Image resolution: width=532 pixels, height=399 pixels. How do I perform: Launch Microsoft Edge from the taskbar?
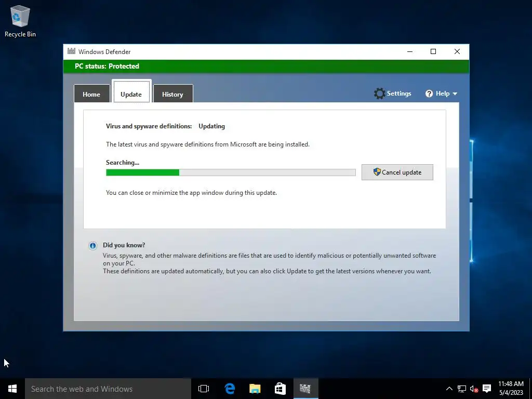pyautogui.click(x=230, y=389)
